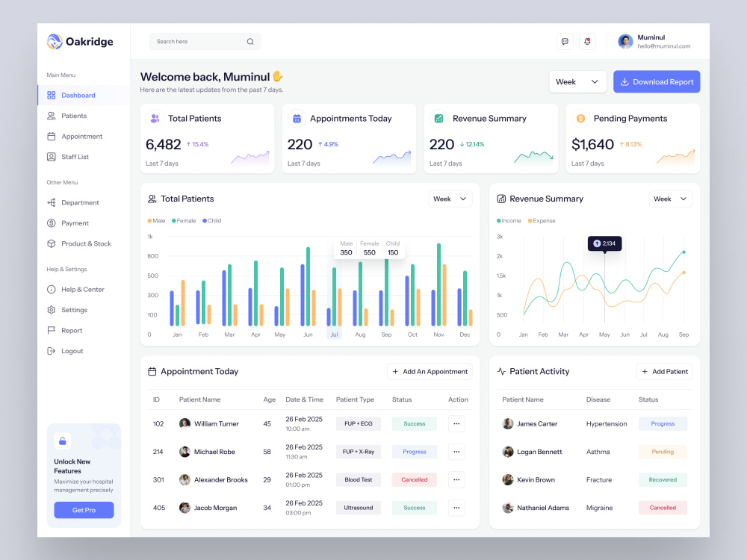The width and height of the screenshot is (747, 560).
Task: Click Logan Bennett's avatar
Action: pos(508,452)
